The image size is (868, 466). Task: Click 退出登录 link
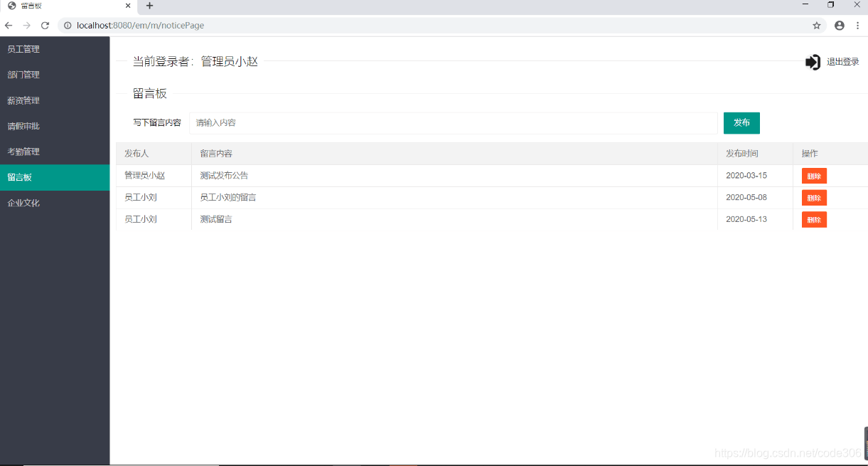[x=842, y=62]
